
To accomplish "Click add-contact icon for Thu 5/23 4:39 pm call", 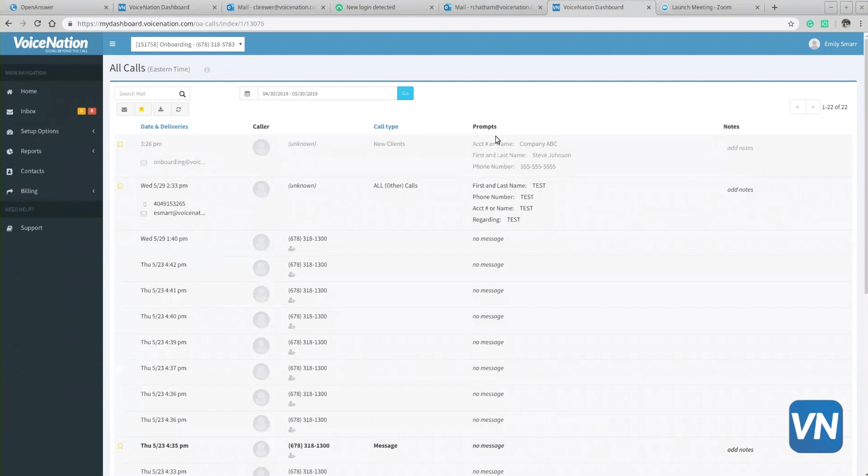I will (x=292, y=352).
